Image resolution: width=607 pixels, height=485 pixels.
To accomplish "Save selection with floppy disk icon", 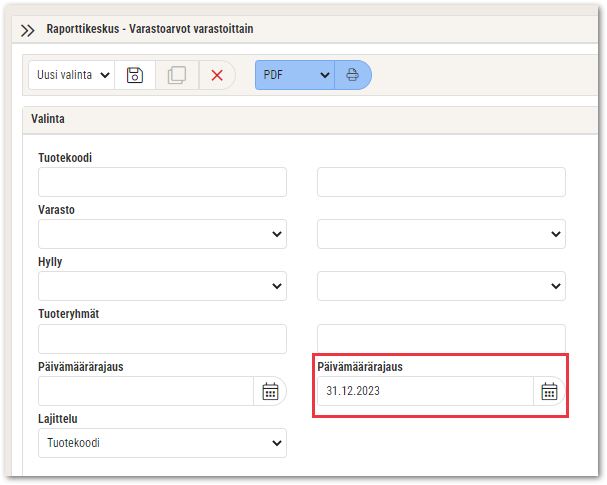I will tap(135, 75).
